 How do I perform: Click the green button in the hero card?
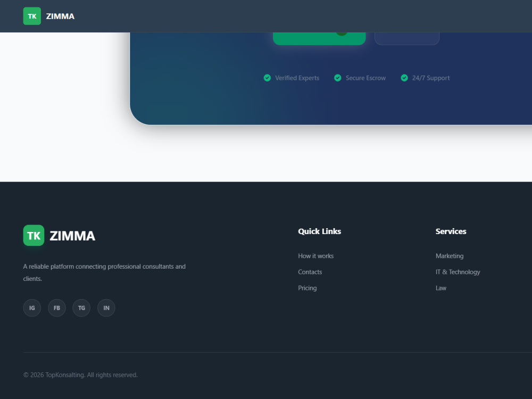pyautogui.click(x=319, y=39)
